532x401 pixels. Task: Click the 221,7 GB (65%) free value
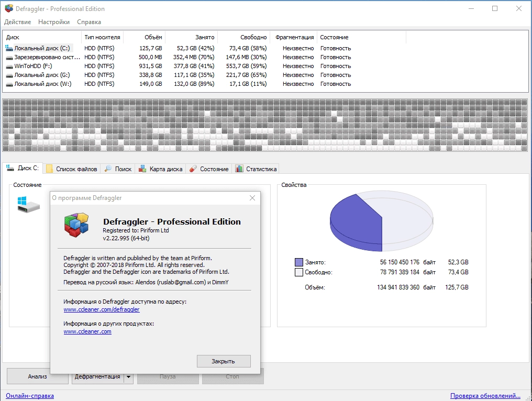click(246, 75)
